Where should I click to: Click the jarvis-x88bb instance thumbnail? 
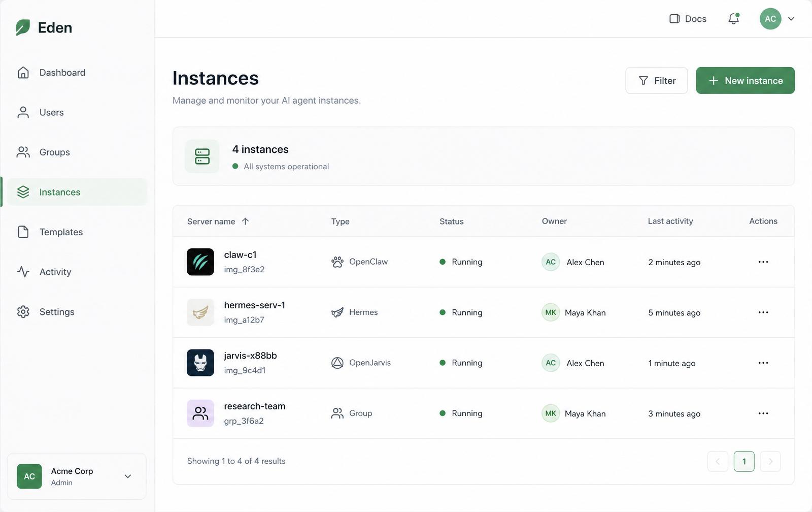tap(200, 363)
